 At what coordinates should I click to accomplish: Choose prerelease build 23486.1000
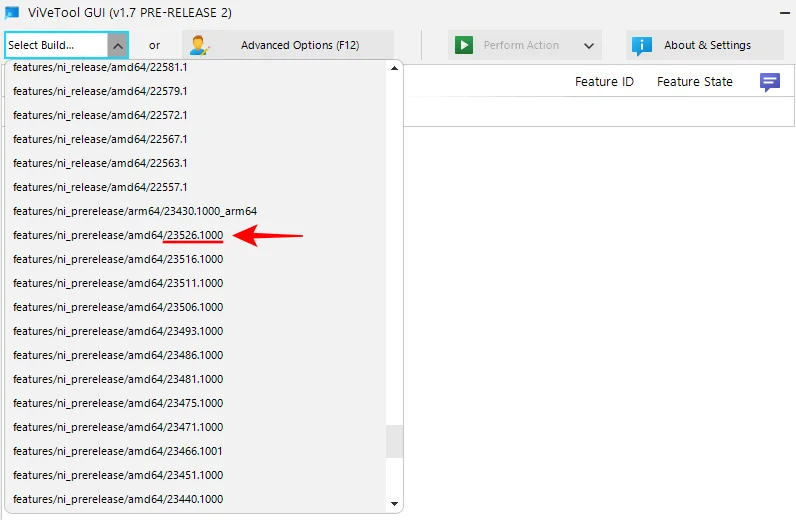tap(195, 355)
